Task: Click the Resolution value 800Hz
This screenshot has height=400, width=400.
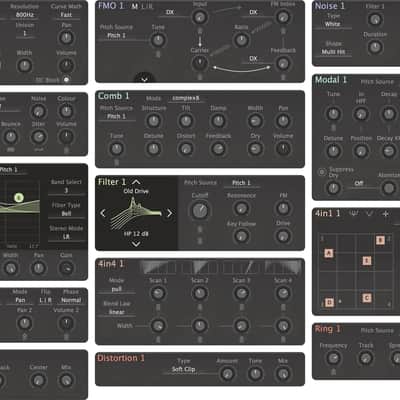Action: click(x=25, y=15)
